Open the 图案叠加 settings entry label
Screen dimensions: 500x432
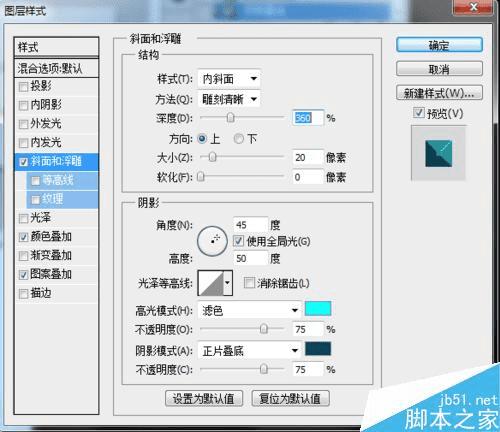(51, 274)
